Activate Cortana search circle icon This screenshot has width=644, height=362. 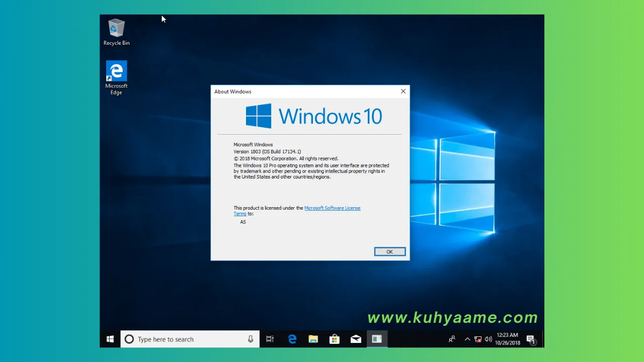click(129, 339)
